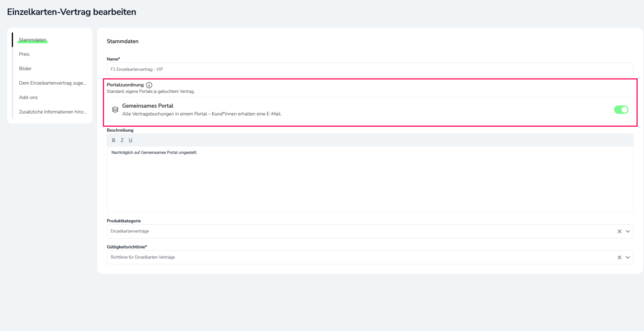
Task: Click the Bold formatting icon
Action: 113,140
